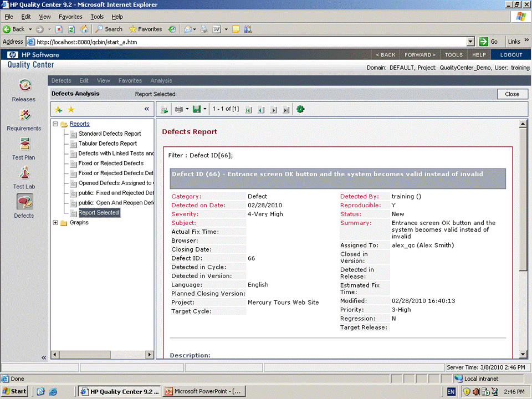Select Tabular Defects Report

[x=108, y=144]
